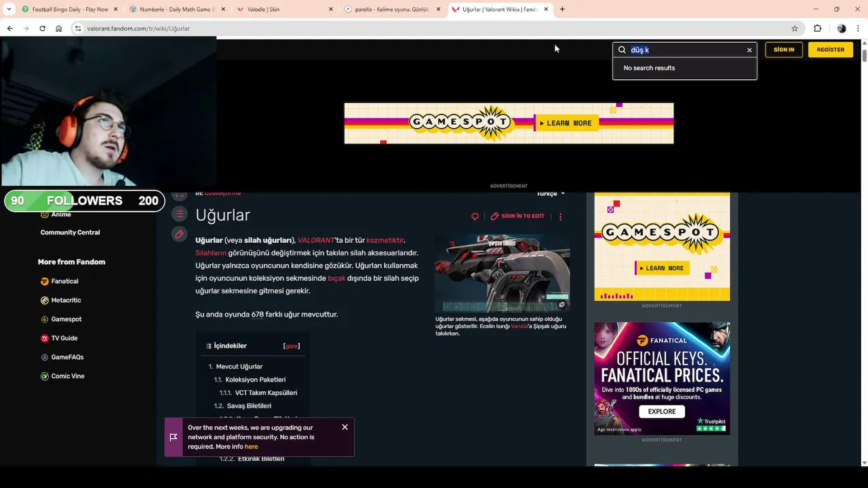Open the Vandal link in caption
The image size is (868, 488).
519,326
